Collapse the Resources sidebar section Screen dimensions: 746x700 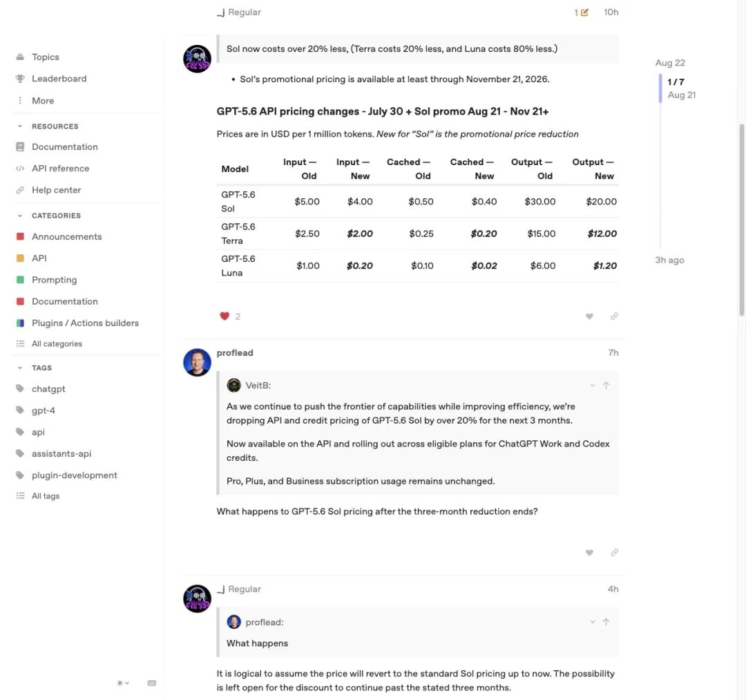(20, 126)
